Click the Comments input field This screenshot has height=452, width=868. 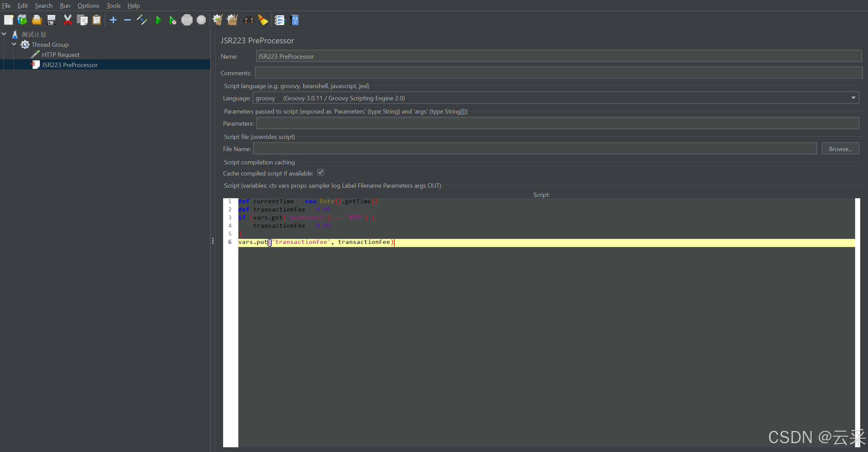pos(559,73)
